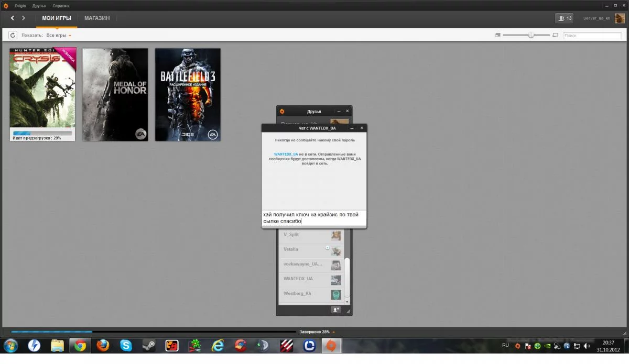Open the clock showing 20:37

[x=609, y=346]
